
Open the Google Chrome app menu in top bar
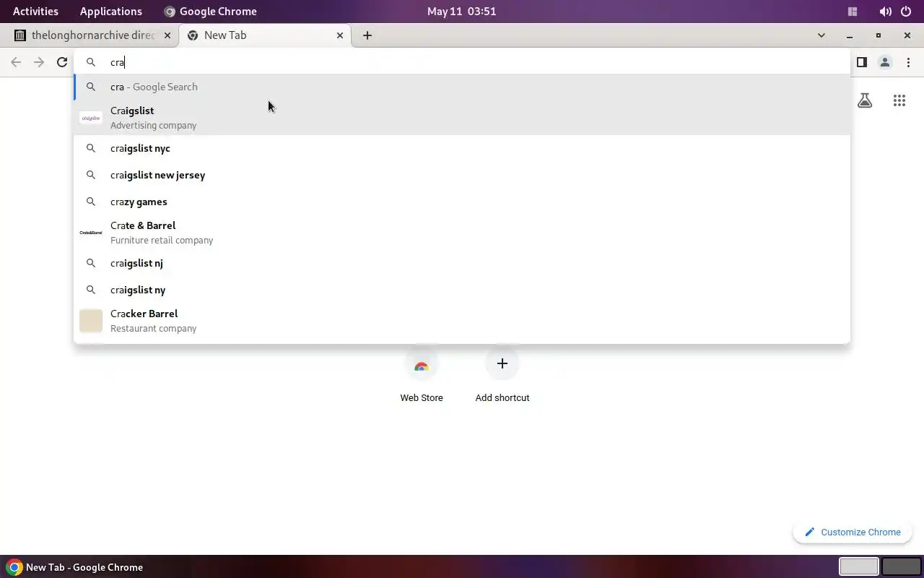[210, 11]
